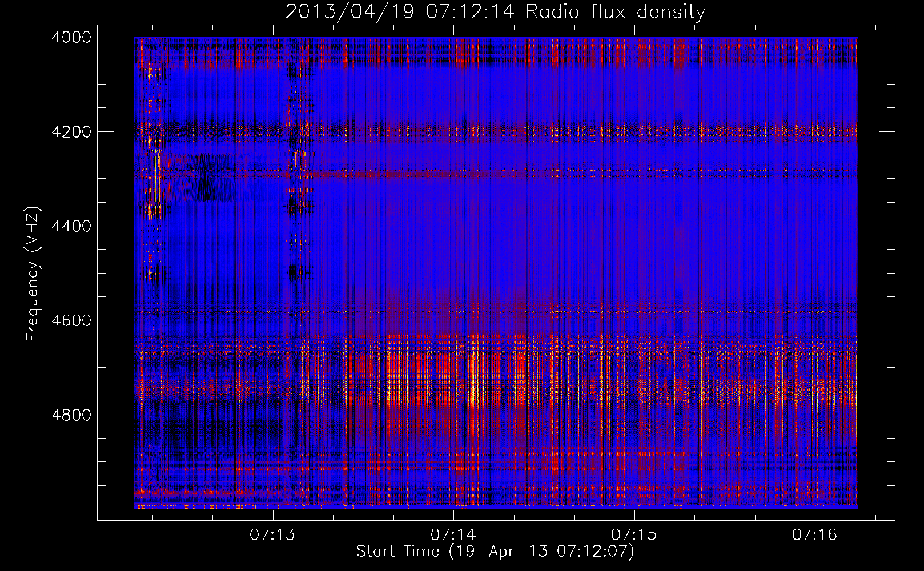Click the 4600 frequency tick label
This screenshot has width=924, height=571.
tap(71, 320)
